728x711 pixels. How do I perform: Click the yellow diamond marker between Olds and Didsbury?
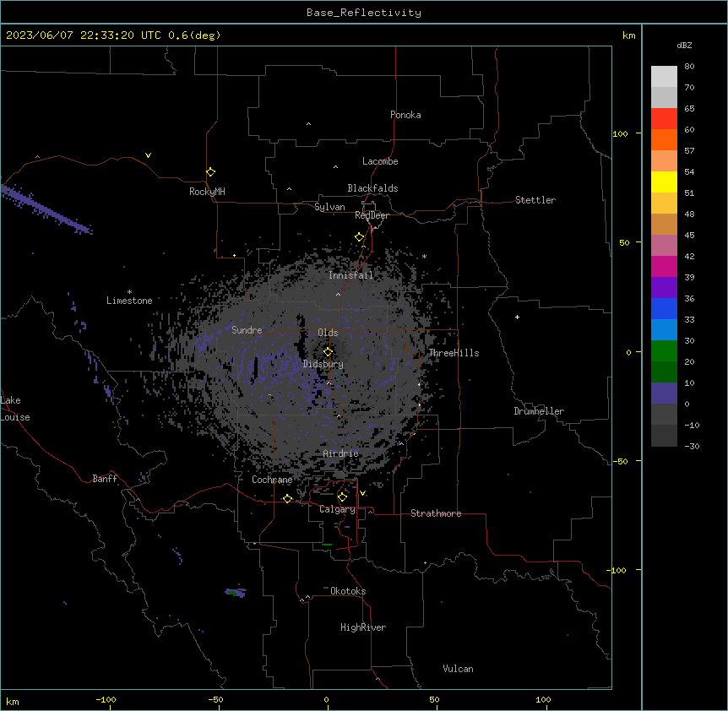click(328, 351)
